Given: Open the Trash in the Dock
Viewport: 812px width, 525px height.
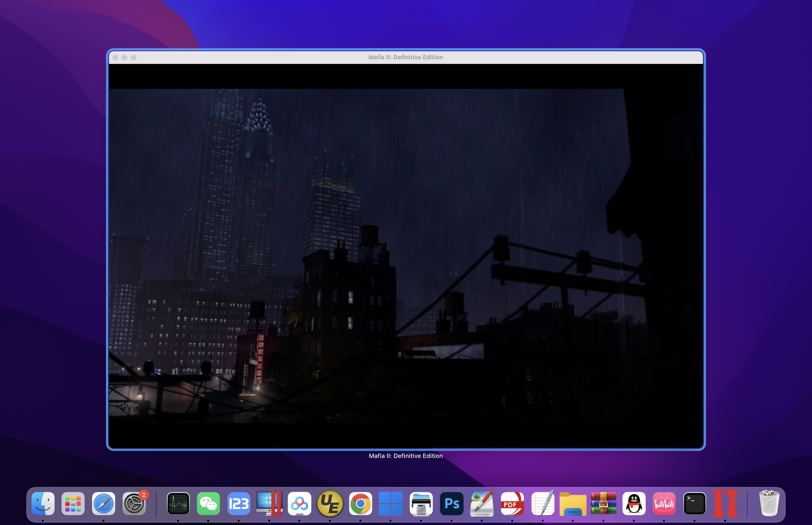Looking at the screenshot, I should 769,504.
